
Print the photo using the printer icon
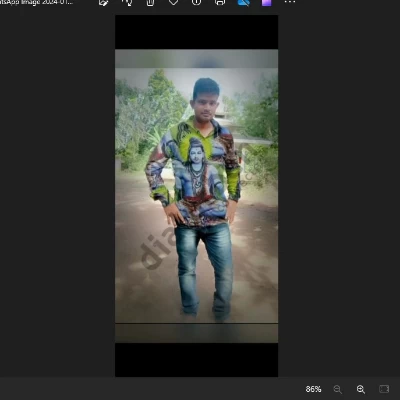[x=220, y=2]
